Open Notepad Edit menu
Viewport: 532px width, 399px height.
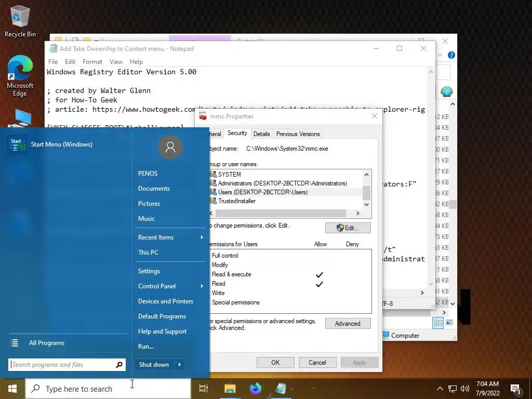click(70, 62)
